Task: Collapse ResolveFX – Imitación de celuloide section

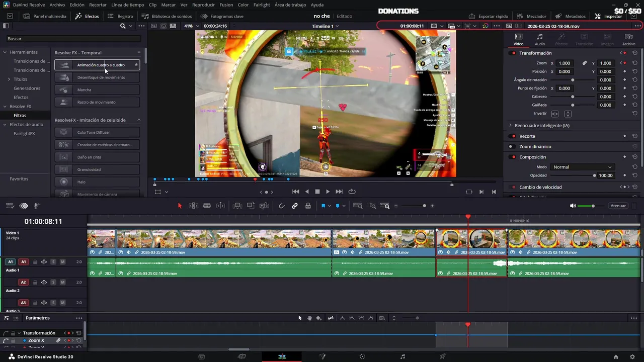Action: pyautogui.click(x=139, y=120)
